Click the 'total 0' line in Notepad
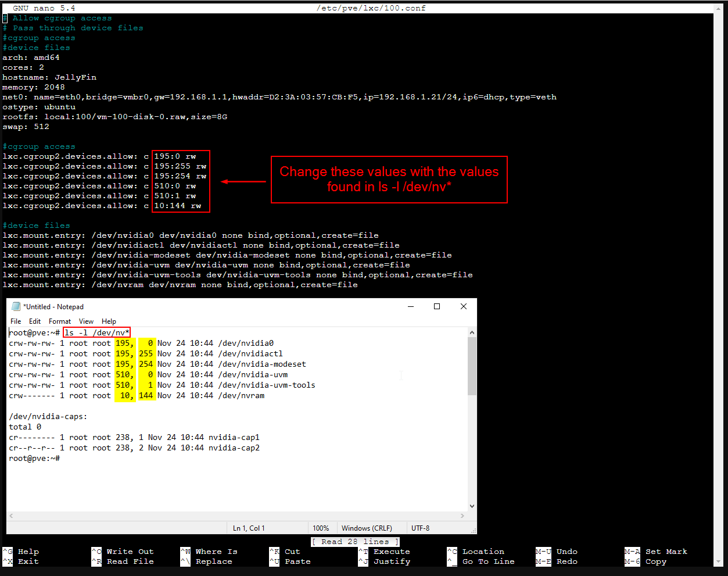728x576 pixels. 25,427
